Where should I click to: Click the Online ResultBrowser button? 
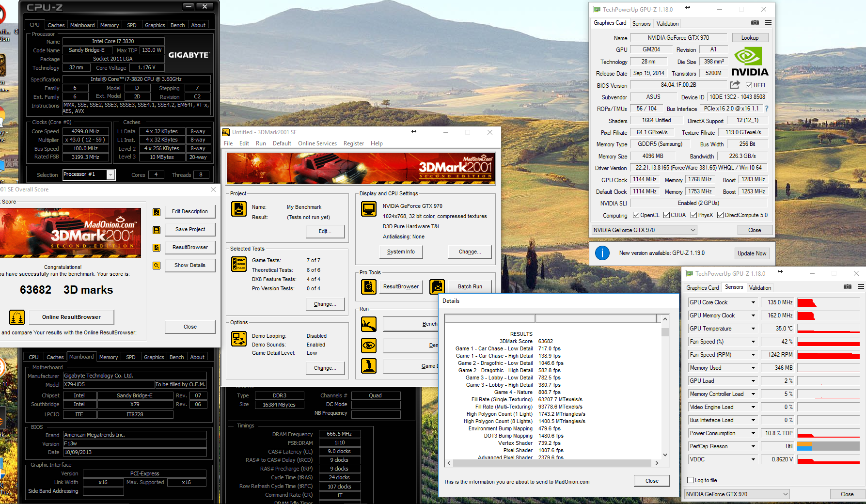(71, 317)
